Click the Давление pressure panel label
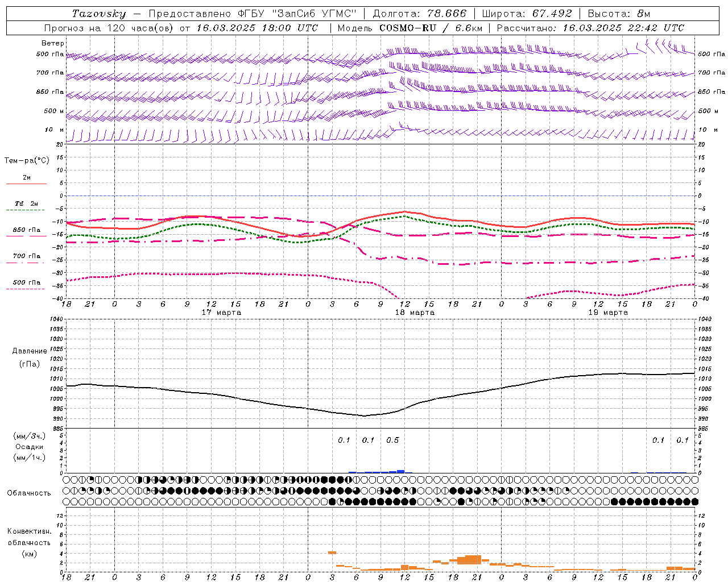The image size is (728, 582). click(x=30, y=351)
